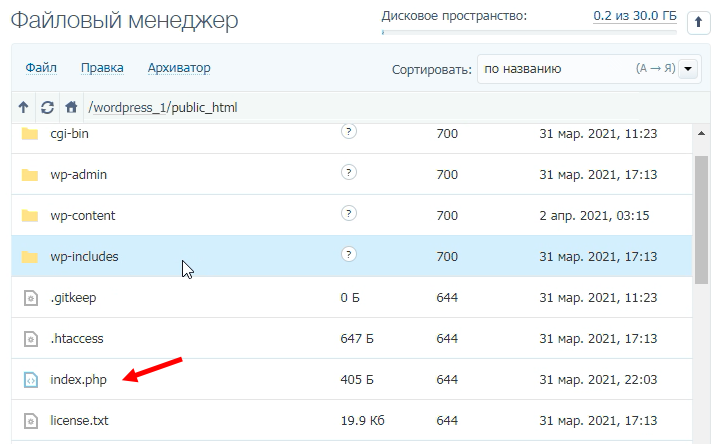Click the date 31 мар. 2021, 22:03
711x444 pixels.
[598, 380]
